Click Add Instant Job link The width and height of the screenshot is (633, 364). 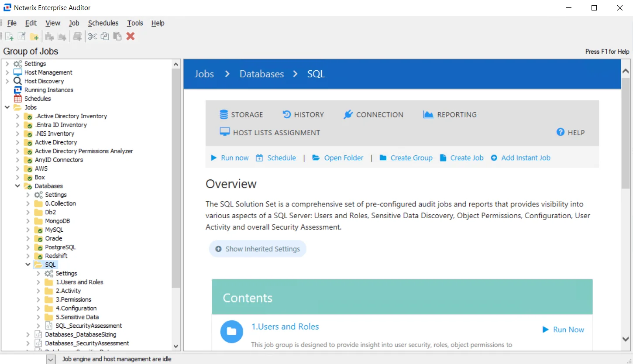tap(520, 158)
